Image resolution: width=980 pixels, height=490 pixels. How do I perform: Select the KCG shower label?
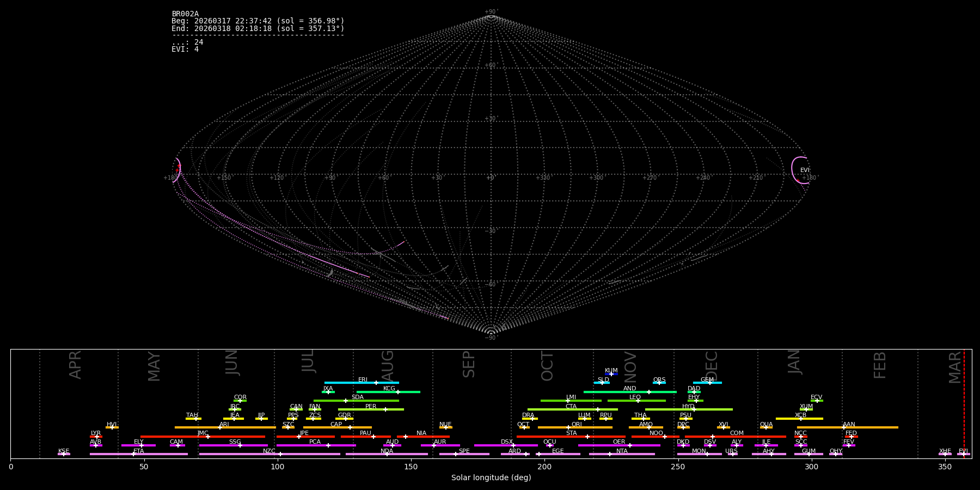(x=389, y=388)
